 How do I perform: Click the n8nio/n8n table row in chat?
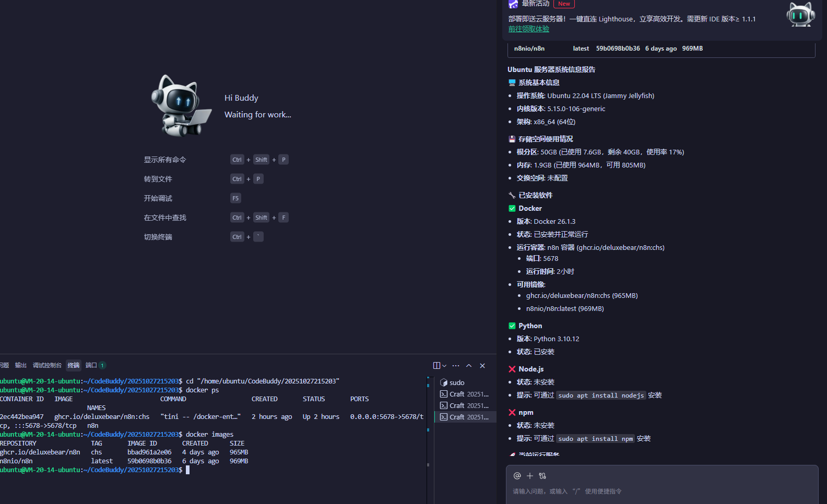tap(661, 49)
